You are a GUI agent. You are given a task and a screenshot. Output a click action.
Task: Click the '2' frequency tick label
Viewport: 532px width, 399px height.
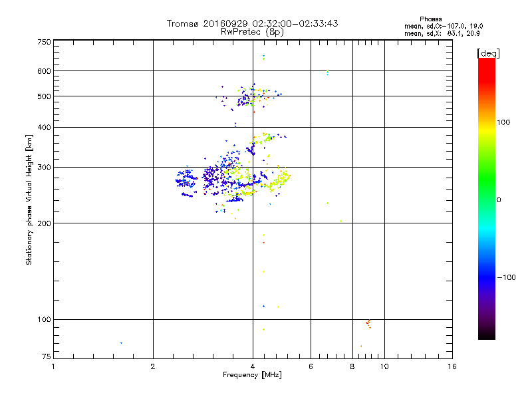pyautogui.click(x=153, y=366)
